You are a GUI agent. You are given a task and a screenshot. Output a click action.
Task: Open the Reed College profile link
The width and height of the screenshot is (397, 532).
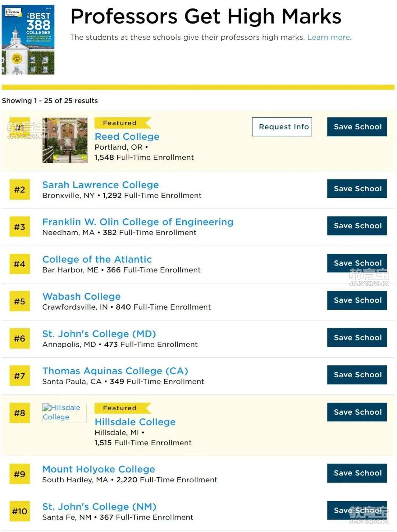point(127,137)
